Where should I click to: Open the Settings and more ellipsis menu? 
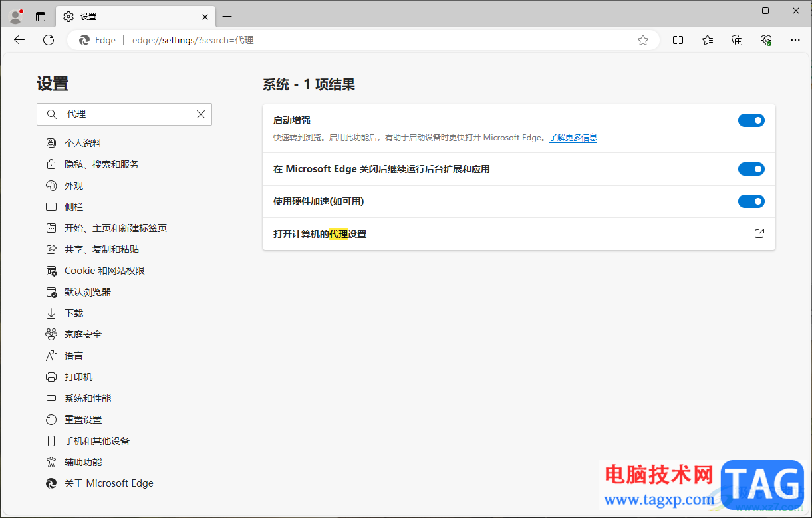pyautogui.click(x=795, y=40)
